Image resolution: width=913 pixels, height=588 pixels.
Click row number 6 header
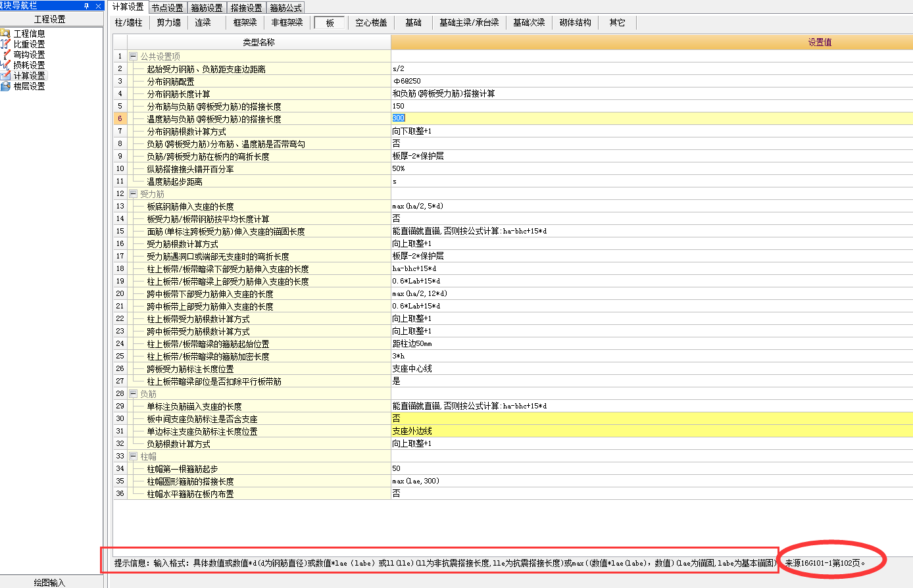[x=120, y=119]
